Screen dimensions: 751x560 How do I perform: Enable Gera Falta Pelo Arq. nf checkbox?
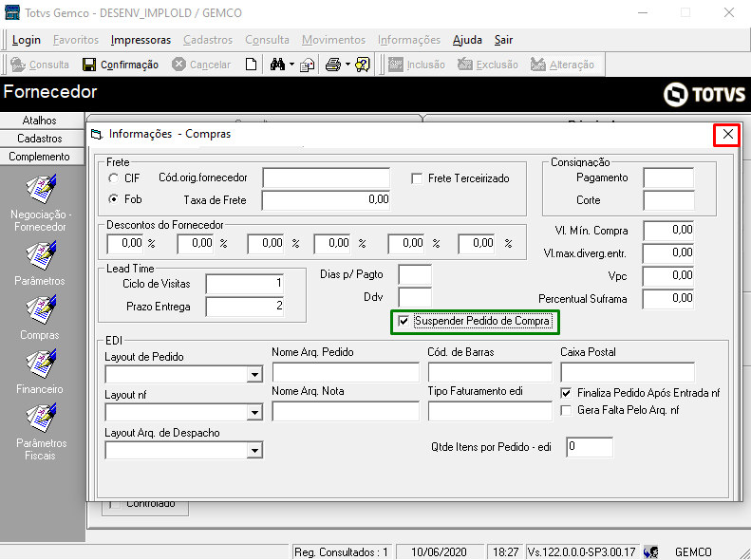click(566, 410)
